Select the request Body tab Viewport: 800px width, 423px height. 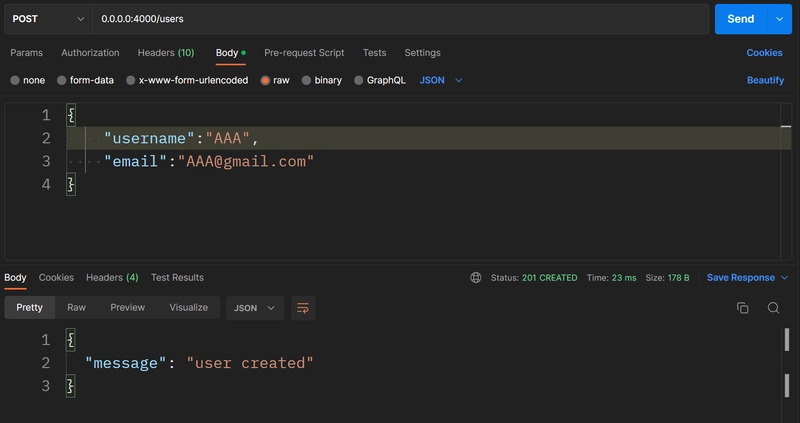tap(231, 53)
